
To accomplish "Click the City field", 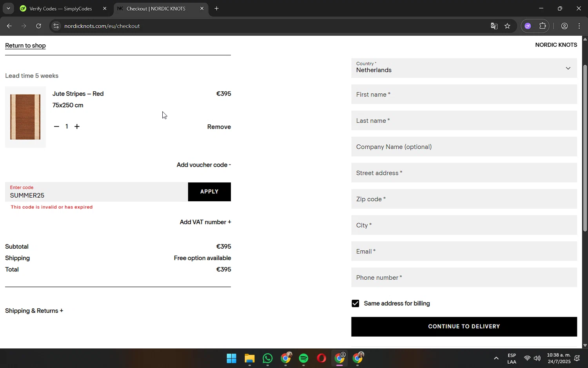I will [x=464, y=225].
